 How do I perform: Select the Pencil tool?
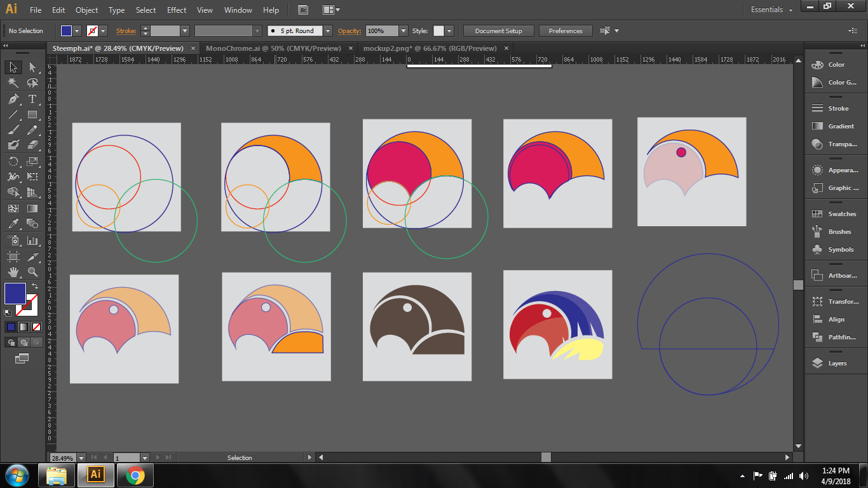tap(32, 130)
